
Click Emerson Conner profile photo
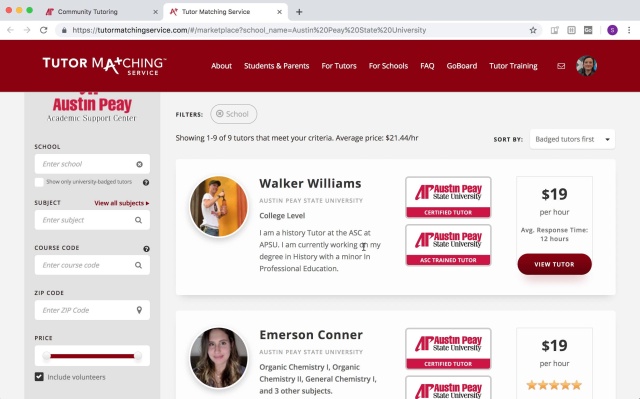(x=219, y=358)
